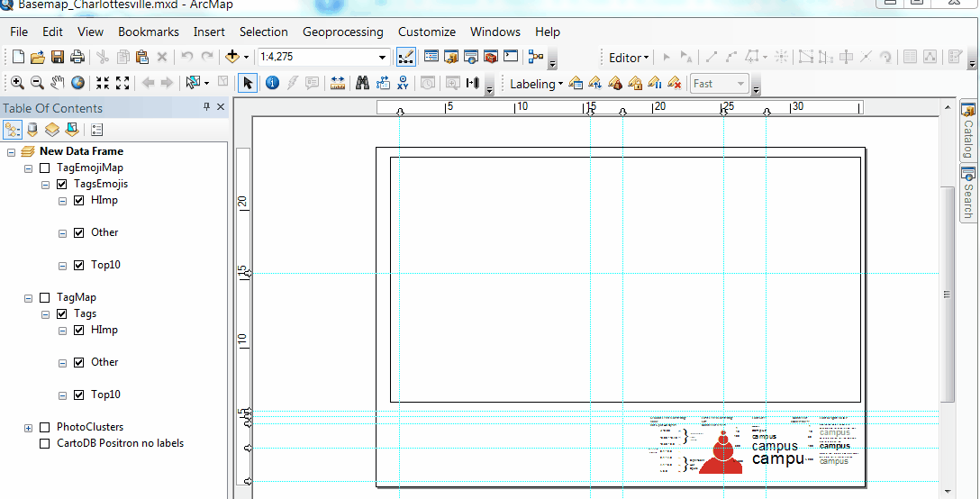
Task: Click the Add Data button icon
Action: (232, 57)
